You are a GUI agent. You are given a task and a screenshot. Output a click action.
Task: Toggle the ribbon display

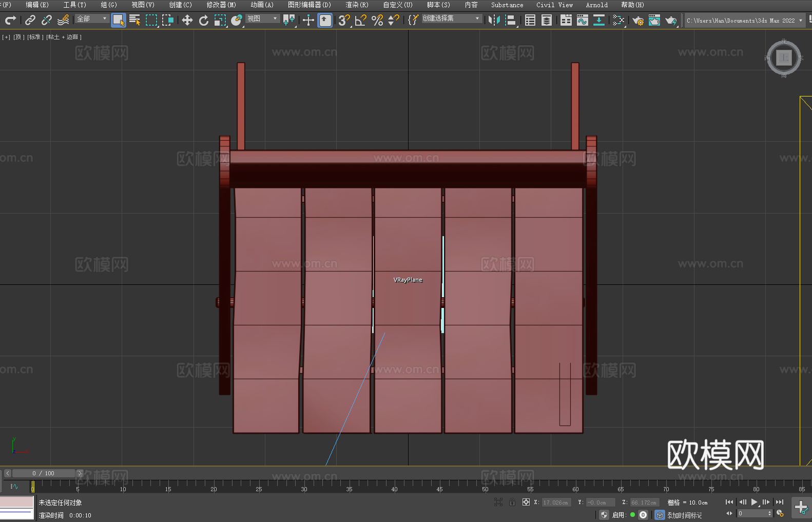coord(566,20)
